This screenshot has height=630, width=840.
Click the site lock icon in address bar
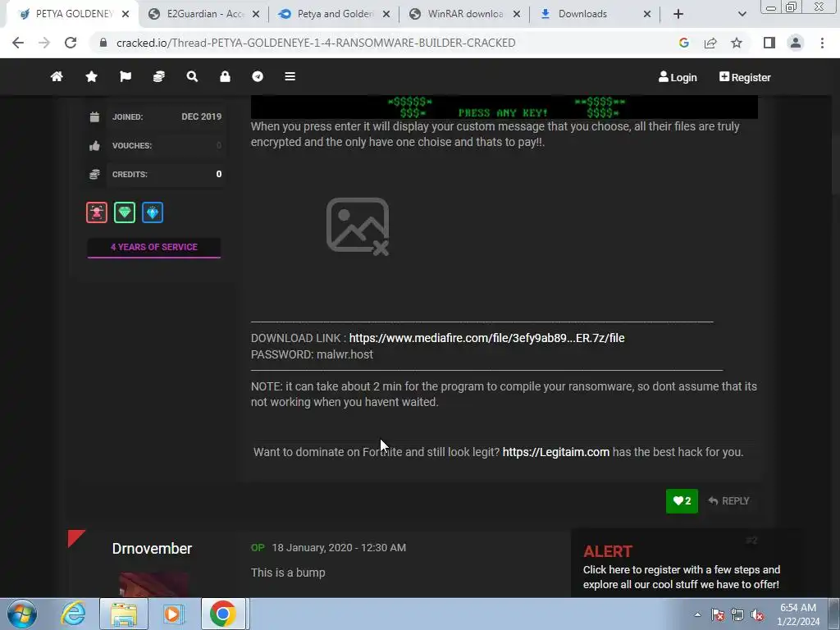pyautogui.click(x=103, y=43)
